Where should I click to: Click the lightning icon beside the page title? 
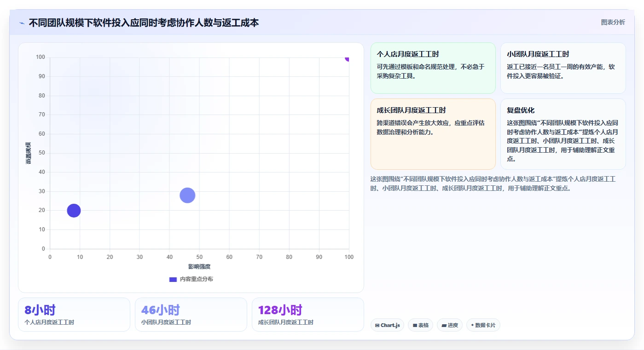pos(22,23)
